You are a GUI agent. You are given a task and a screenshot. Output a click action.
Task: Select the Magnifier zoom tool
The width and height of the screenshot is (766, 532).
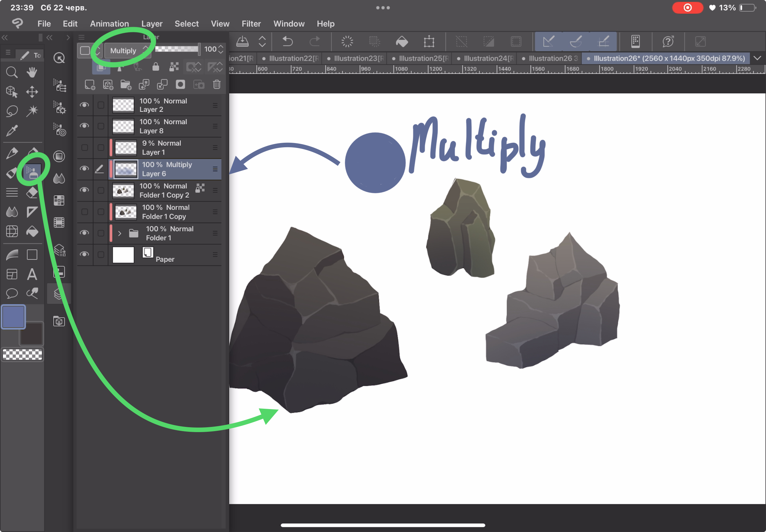[x=12, y=72]
